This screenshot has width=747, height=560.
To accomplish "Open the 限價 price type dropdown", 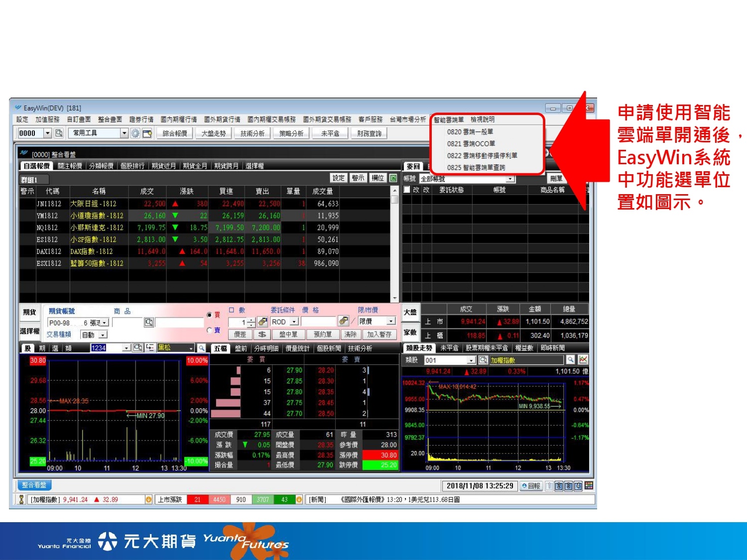I will (x=391, y=322).
